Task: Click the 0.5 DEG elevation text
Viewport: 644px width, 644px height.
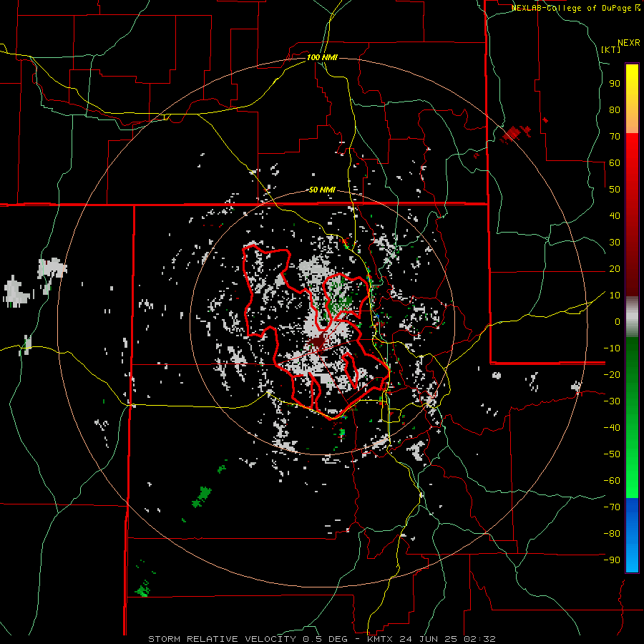Action: pos(326,639)
